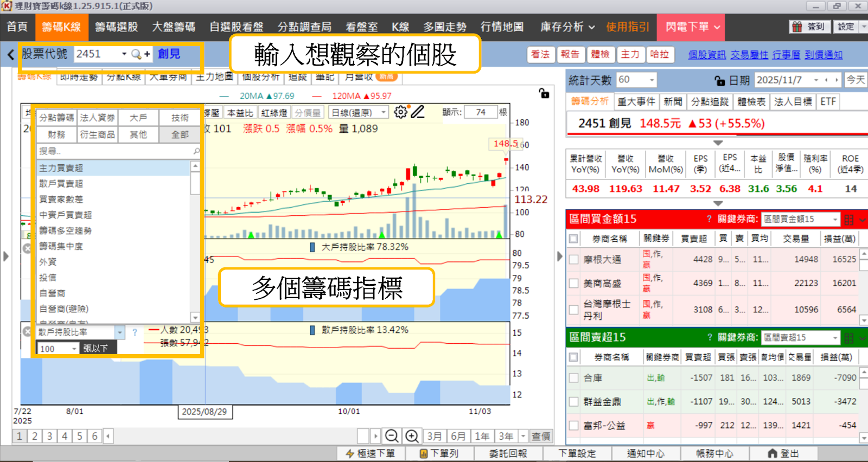Click the indicator list scrollbar down arrow
The width and height of the screenshot is (868, 462).
tap(195, 317)
